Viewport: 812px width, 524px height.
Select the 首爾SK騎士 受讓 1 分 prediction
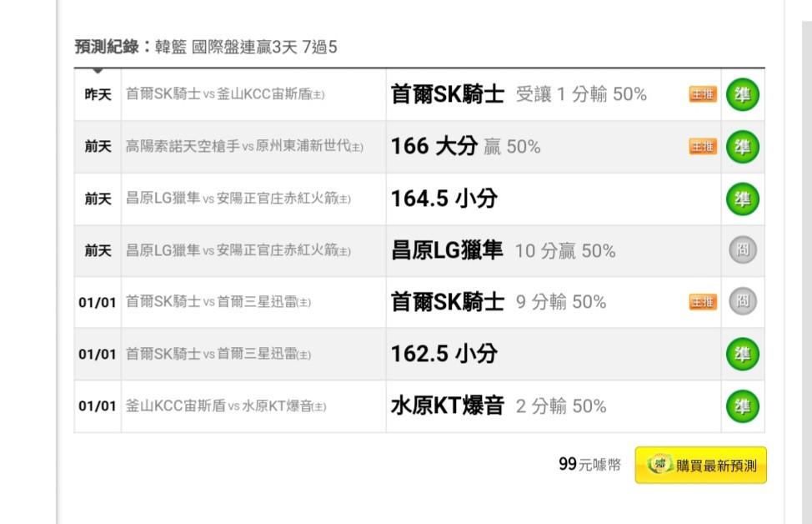click(x=519, y=94)
